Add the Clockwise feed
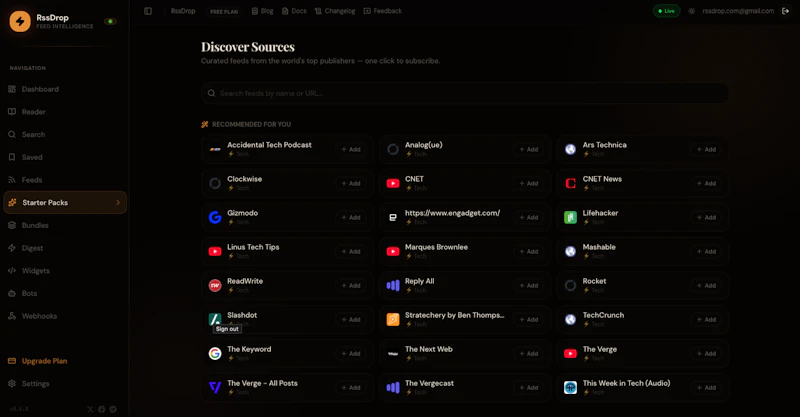 coord(351,183)
